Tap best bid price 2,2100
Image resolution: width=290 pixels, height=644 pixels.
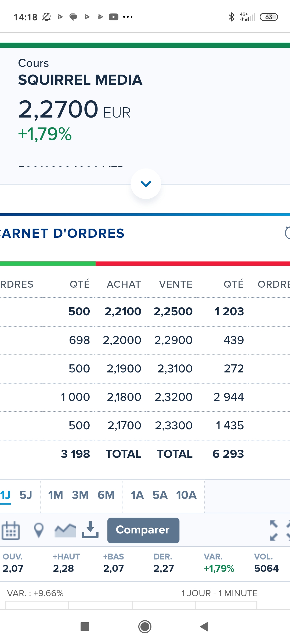[123, 312]
